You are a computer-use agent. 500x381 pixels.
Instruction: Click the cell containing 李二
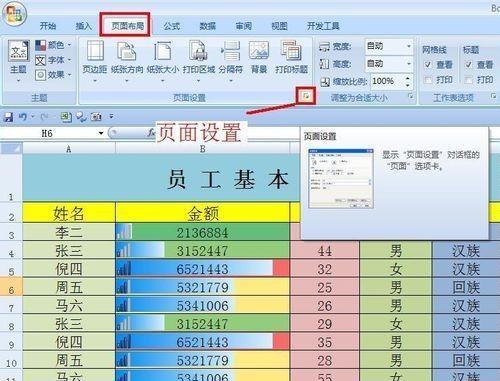pos(69,232)
